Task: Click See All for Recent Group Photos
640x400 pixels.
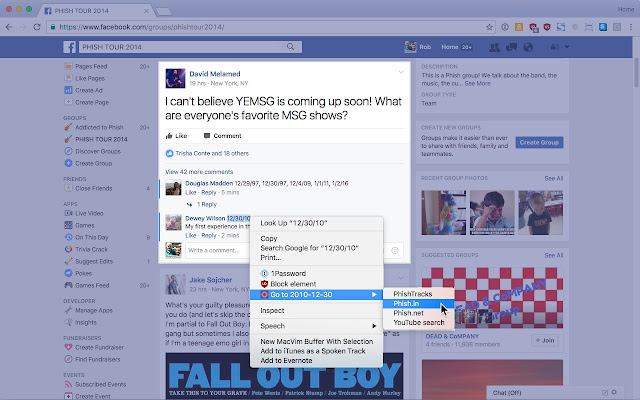Action: coord(553,178)
